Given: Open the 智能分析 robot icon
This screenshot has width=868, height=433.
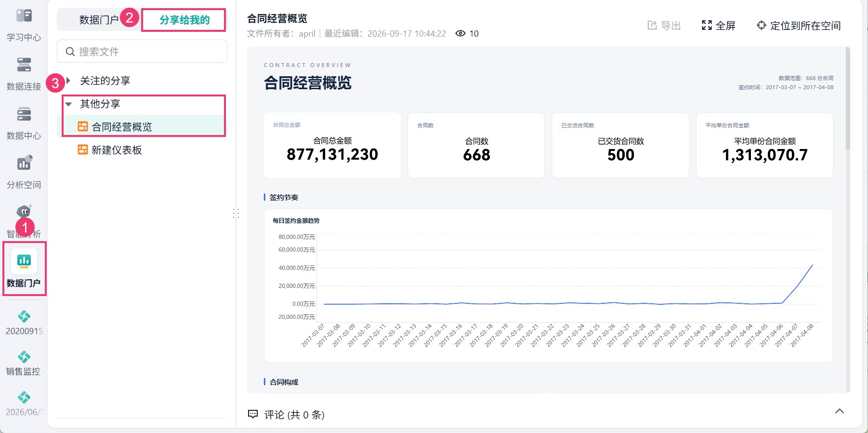Looking at the screenshot, I should click(24, 211).
